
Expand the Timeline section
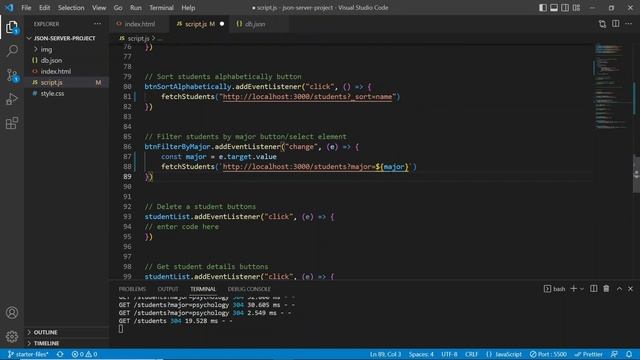[x=46, y=343]
